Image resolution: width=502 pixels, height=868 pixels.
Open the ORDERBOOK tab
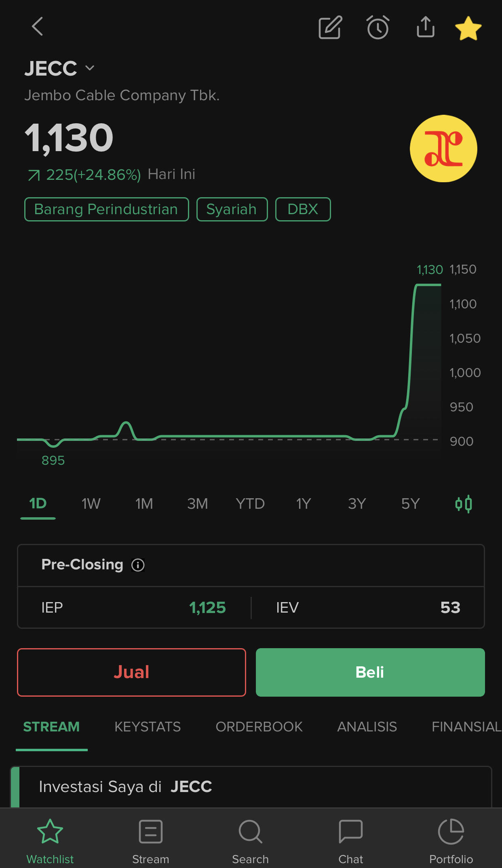coord(259,727)
